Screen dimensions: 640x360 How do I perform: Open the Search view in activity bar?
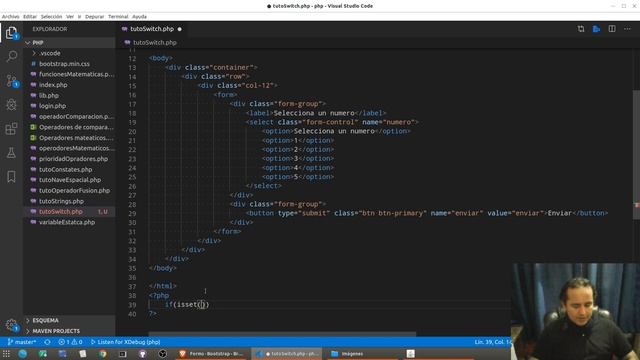(x=11, y=56)
